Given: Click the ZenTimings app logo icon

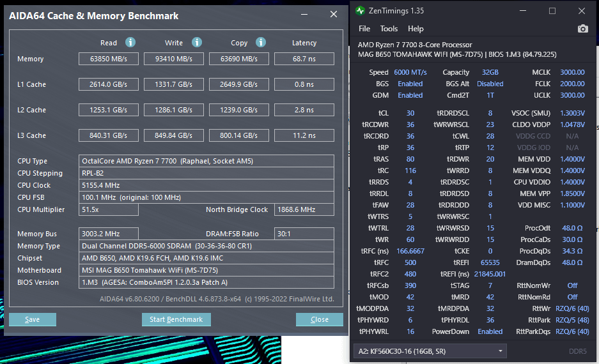Looking at the screenshot, I should click(x=360, y=11).
